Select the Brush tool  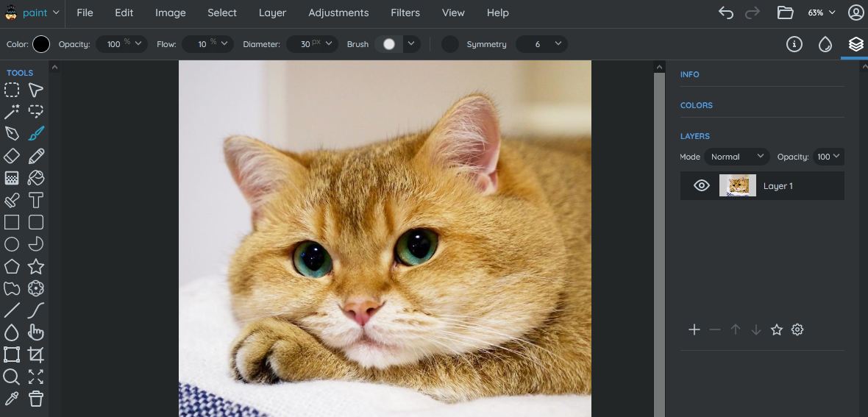click(x=36, y=134)
